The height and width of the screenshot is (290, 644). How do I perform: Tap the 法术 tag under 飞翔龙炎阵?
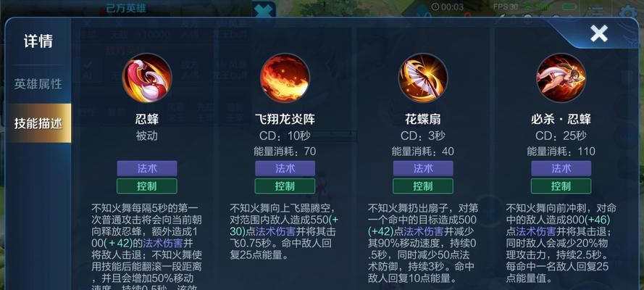point(285,168)
